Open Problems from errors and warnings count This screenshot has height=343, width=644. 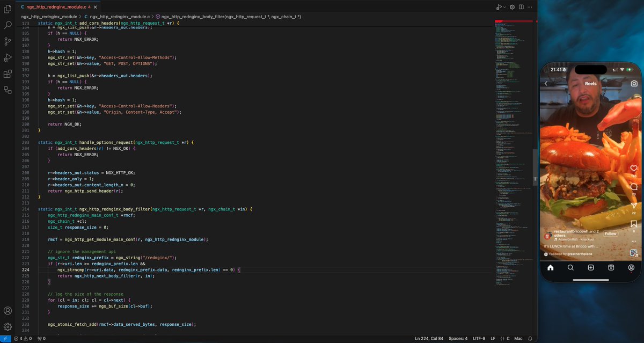[x=23, y=339]
